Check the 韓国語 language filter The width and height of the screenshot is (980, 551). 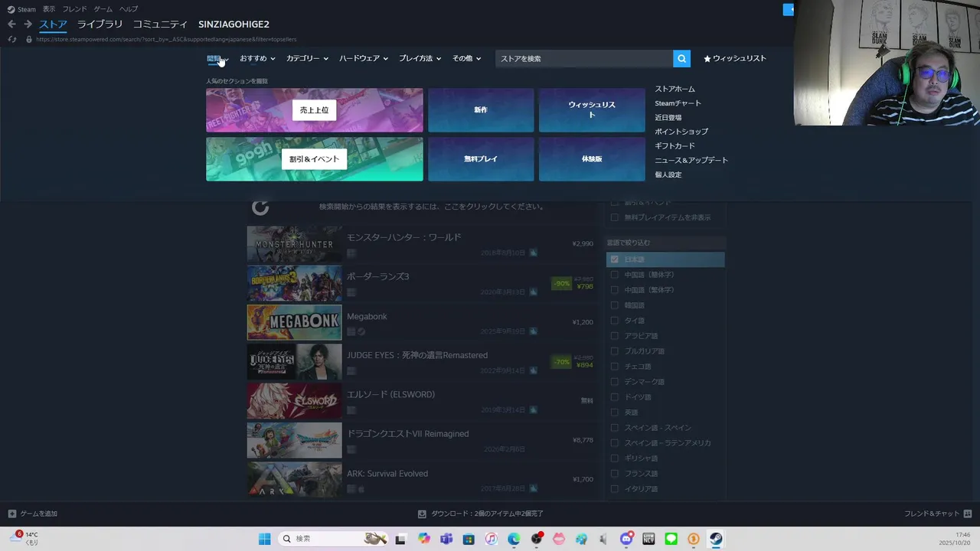[x=614, y=305]
